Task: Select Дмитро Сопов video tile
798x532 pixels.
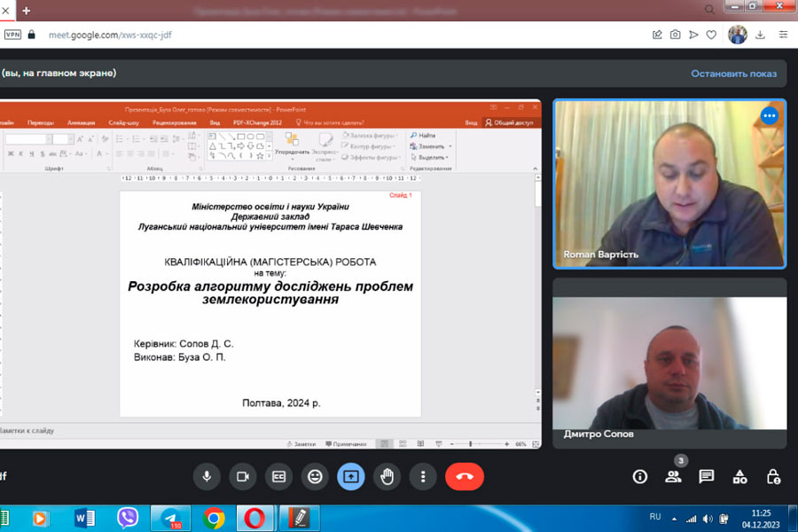Action: coord(669,363)
